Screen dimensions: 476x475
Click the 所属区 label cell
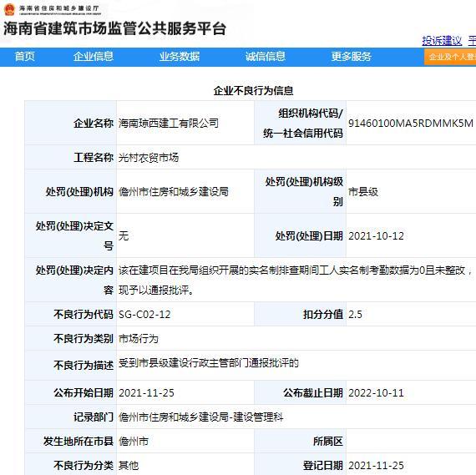point(300,441)
